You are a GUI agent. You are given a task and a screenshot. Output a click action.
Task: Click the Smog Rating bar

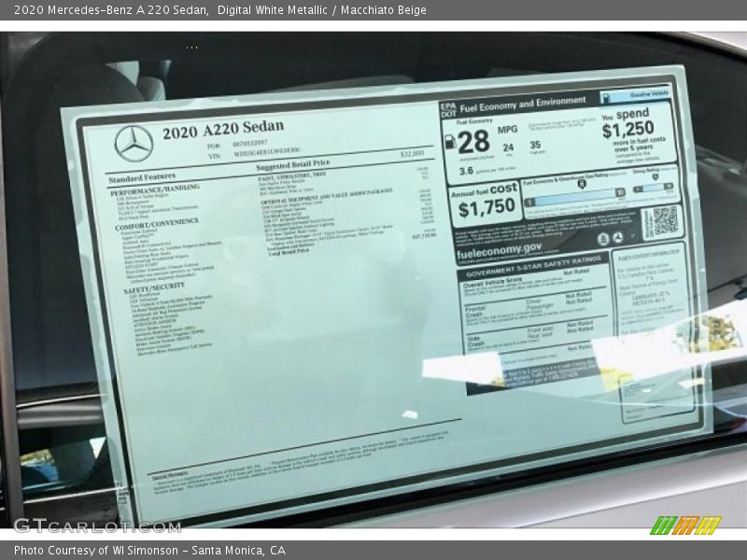pos(653,189)
